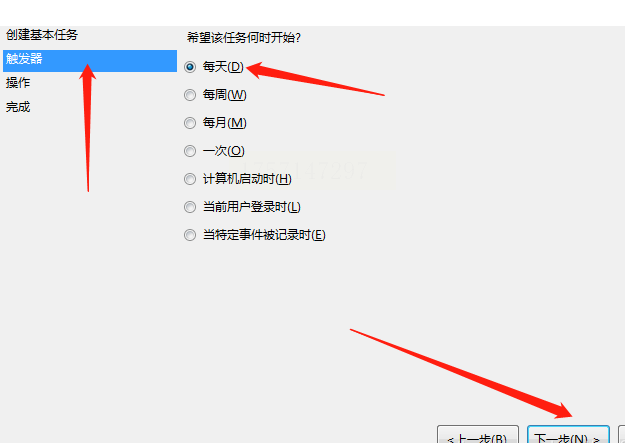Screen dimensions: 625x443
Task: Click the 每月(M) label text
Action: click(224, 123)
